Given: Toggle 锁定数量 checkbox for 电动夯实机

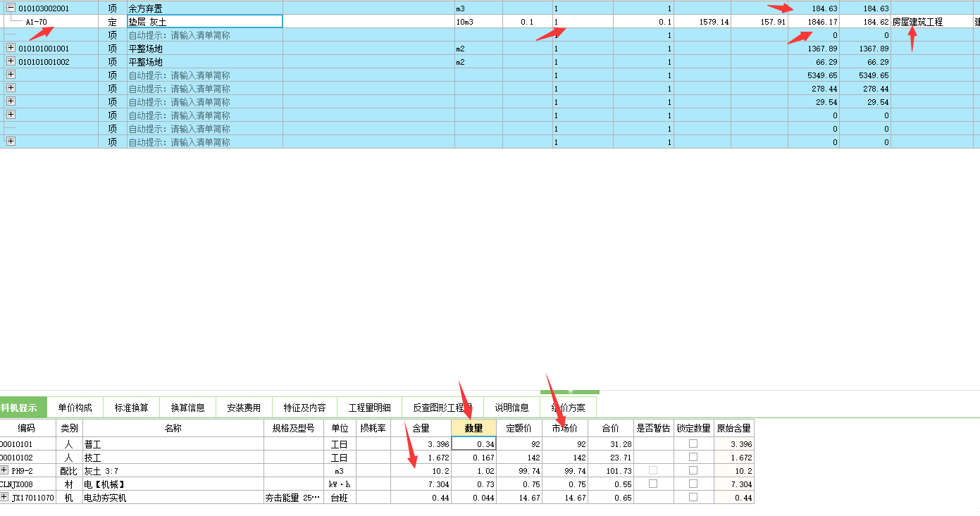Looking at the screenshot, I should (x=693, y=497).
